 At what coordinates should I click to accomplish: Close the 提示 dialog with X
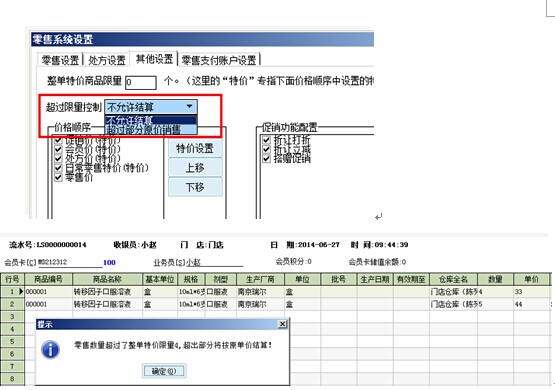[282, 324]
